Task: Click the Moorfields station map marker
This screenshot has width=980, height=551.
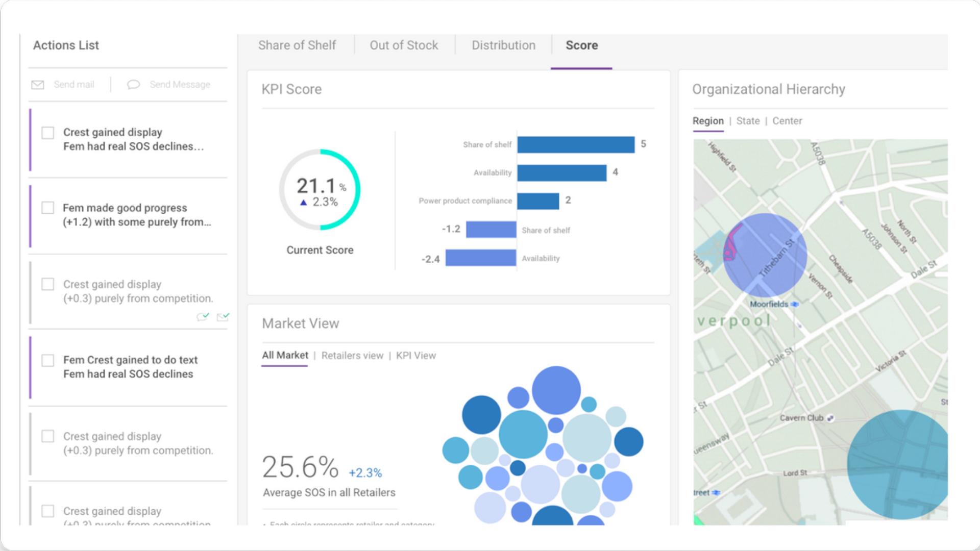Action: [x=795, y=304]
